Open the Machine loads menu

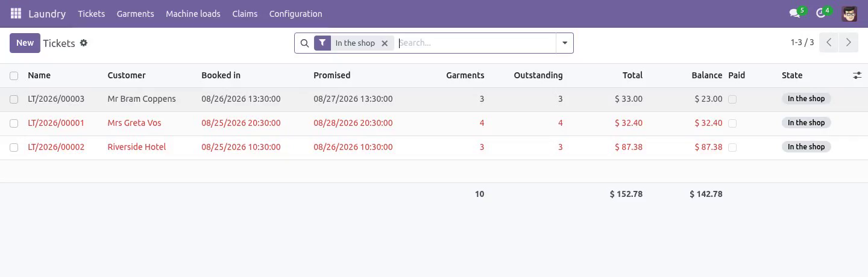click(x=193, y=13)
